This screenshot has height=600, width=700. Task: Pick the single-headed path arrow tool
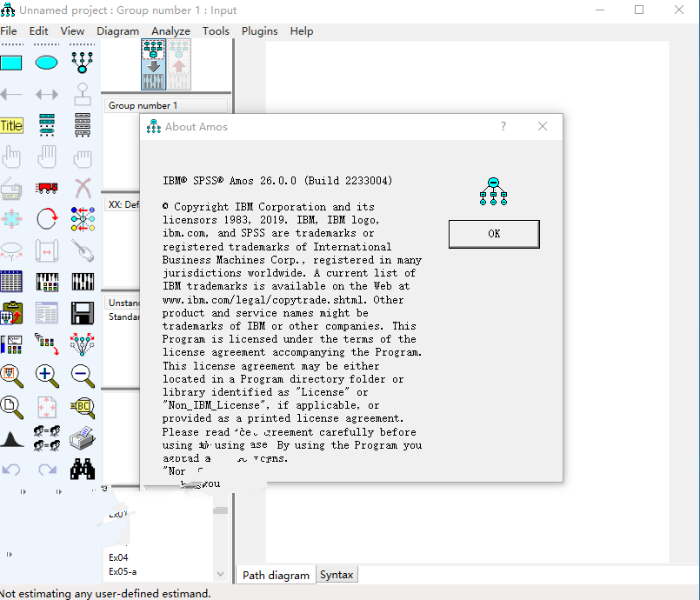[x=11, y=94]
